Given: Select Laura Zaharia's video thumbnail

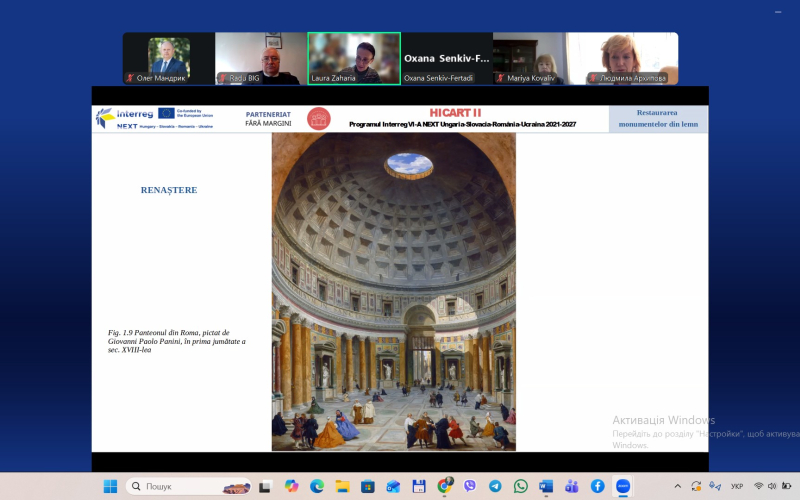Looking at the screenshot, I should click(x=354, y=58).
